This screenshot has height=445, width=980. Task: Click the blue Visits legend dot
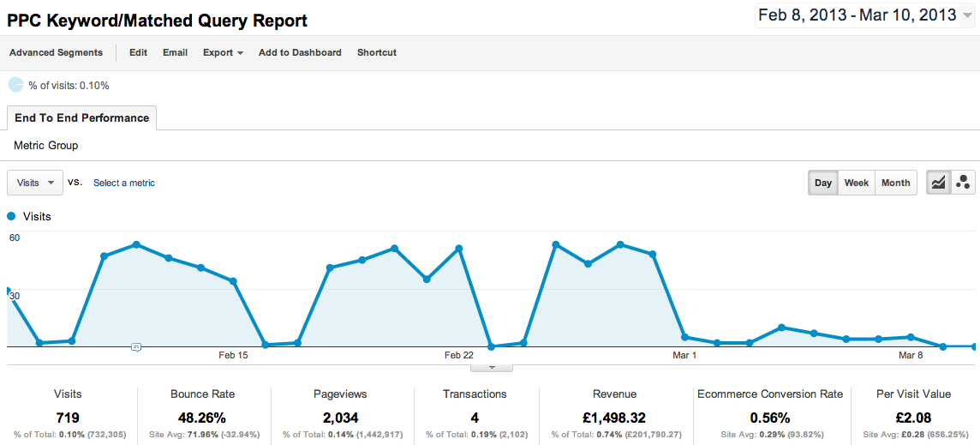pos(12,217)
